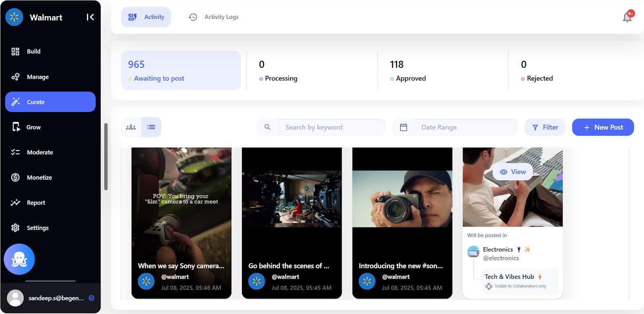Click the Walmart logo in the sidebar
644x314 pixels.
tap(14, 17)
